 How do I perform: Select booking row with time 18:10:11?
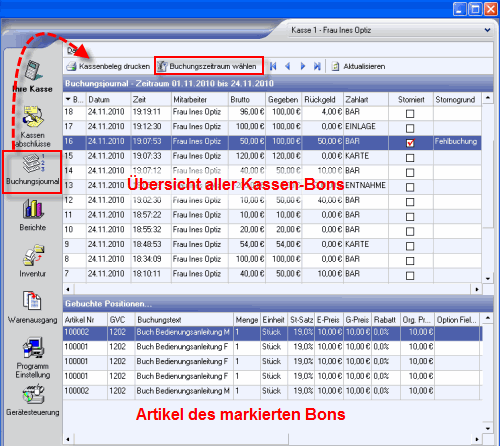272,275
